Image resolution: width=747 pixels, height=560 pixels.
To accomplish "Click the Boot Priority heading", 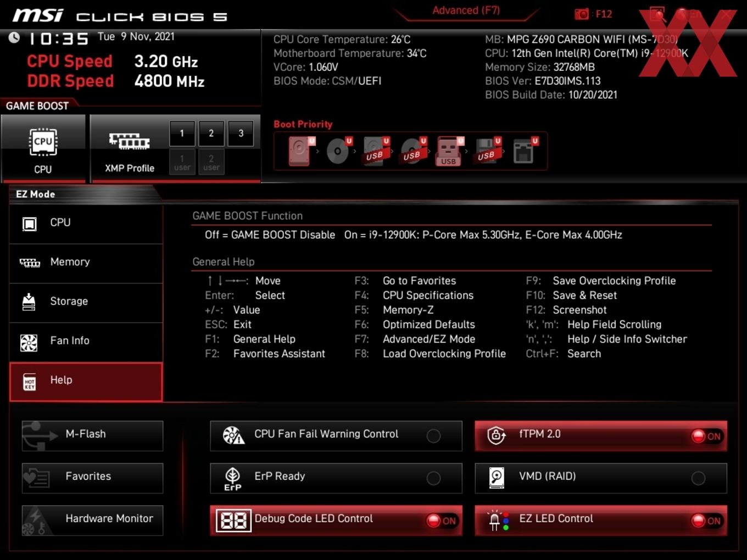I will [303, 124].
